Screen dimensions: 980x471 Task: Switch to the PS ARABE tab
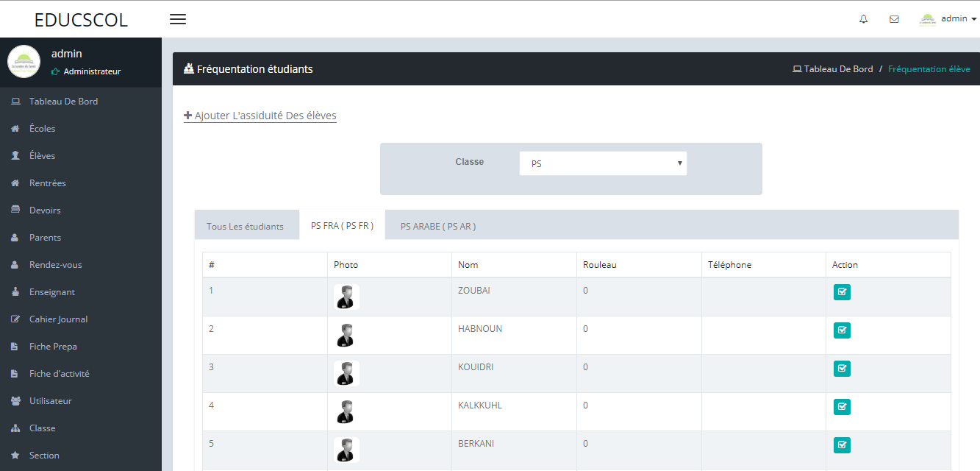(437, 227)
